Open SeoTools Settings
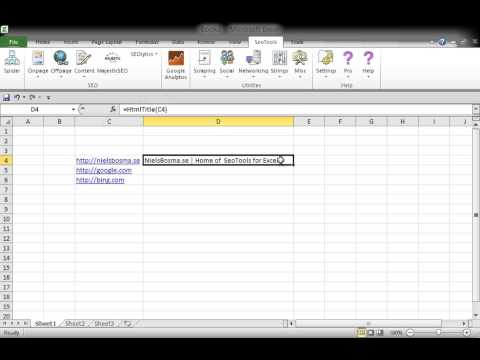The image size is (480, 360). [x=326, y=64]
